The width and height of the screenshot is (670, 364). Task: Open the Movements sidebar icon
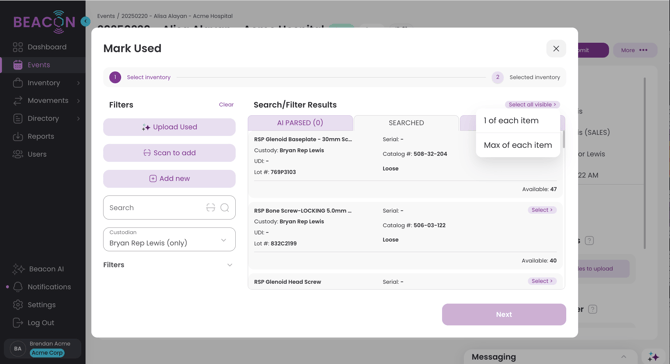pos(18,101)
